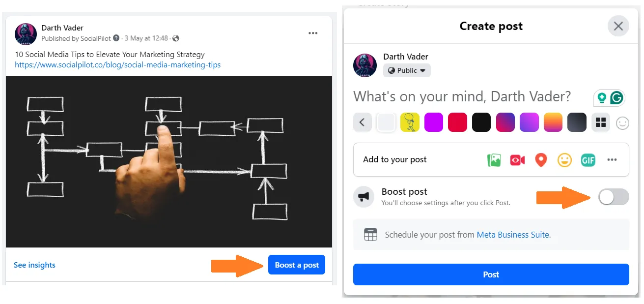Screen dimensions: 644x304
Task: Select the magenta background color swatch
Action: (x=434, y=122)
